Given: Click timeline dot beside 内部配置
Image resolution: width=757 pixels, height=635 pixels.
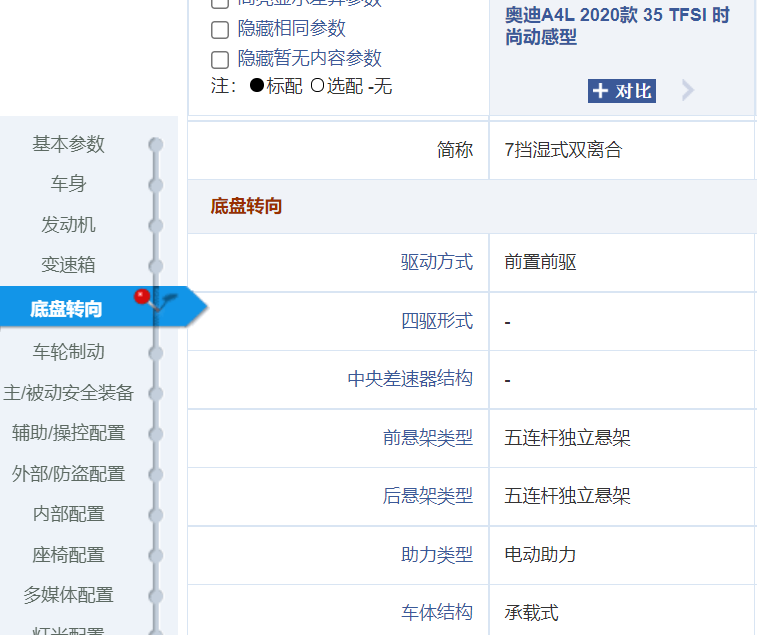Looking at the screenshot, I should (x=155, y=515).
